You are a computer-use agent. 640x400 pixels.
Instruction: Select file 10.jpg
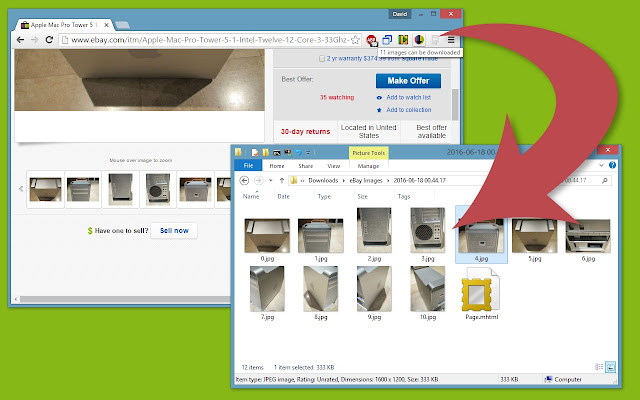[428, 293]
